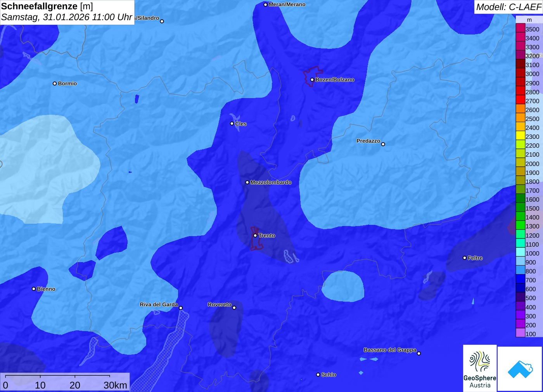Click the Trento city marker
Screen dimensions: 543x392
[255, 235]
